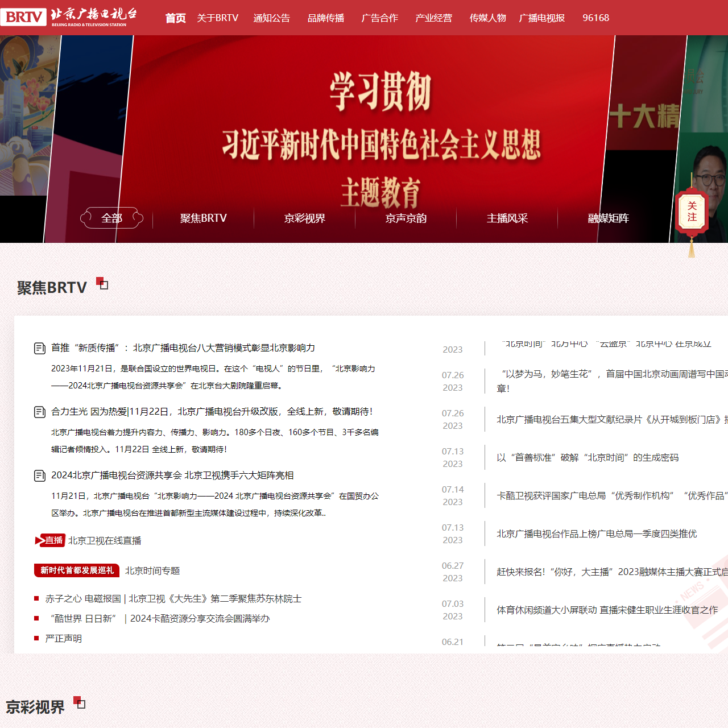Click the red 直播 play badge
728x728 pixels.
click(50, 540)
